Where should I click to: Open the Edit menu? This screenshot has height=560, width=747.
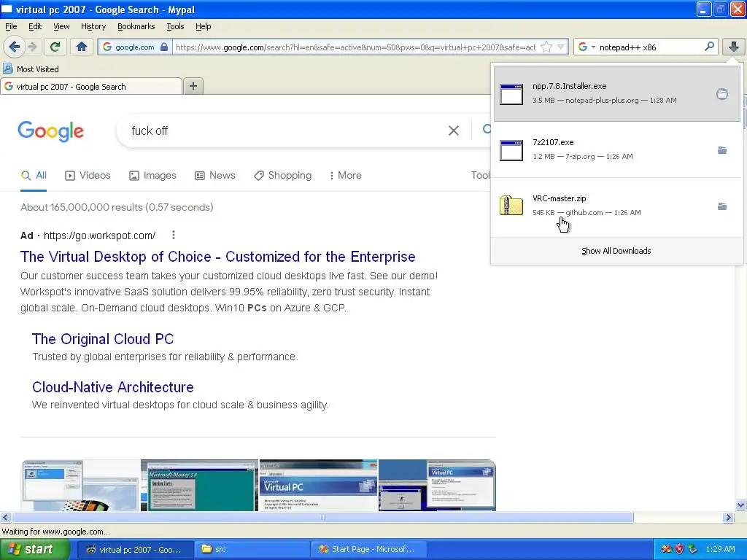pyautogui.click(x=35, y=26)
